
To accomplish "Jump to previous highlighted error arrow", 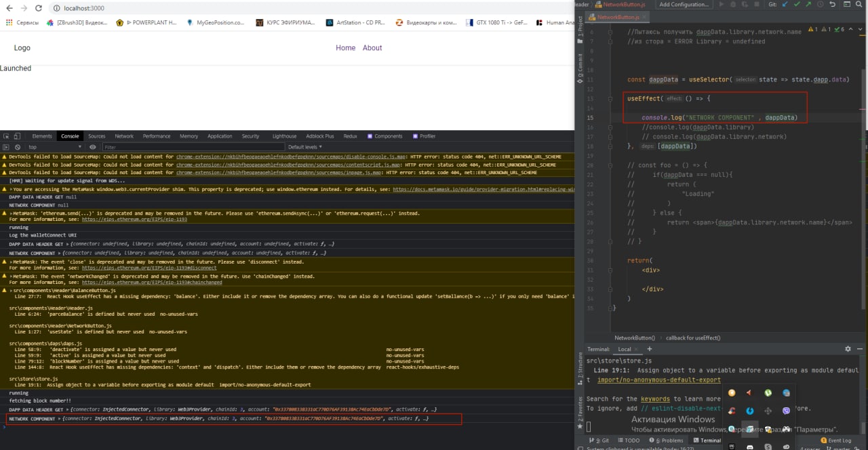I will pos(851,30).
